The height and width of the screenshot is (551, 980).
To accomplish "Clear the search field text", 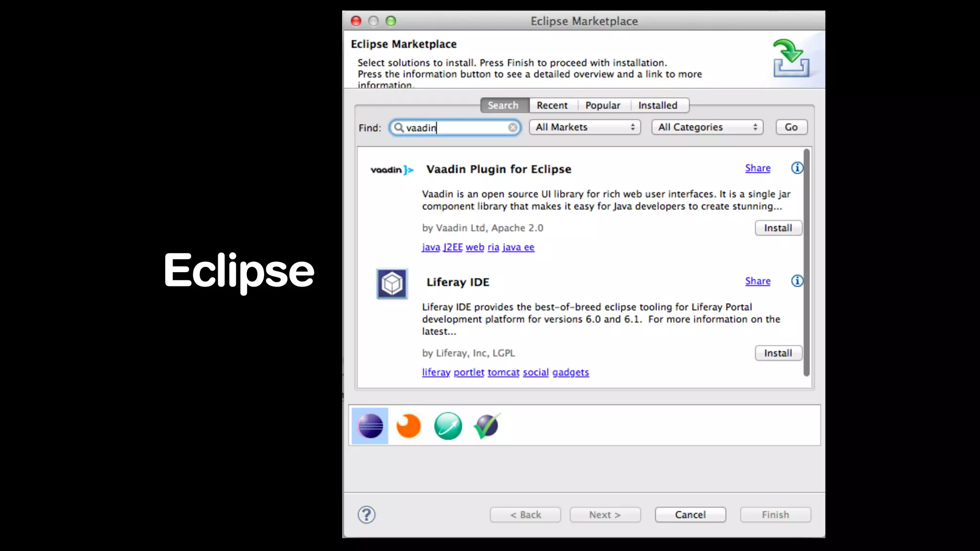I will pos(512,127).
